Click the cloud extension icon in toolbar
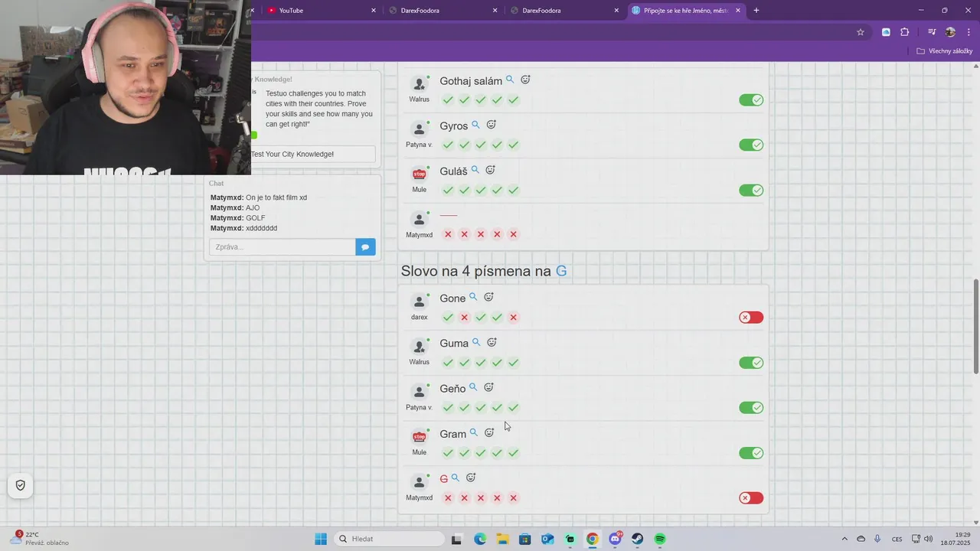Image resolution: width=980 pixels, height=551 pixels. [886, 32]
